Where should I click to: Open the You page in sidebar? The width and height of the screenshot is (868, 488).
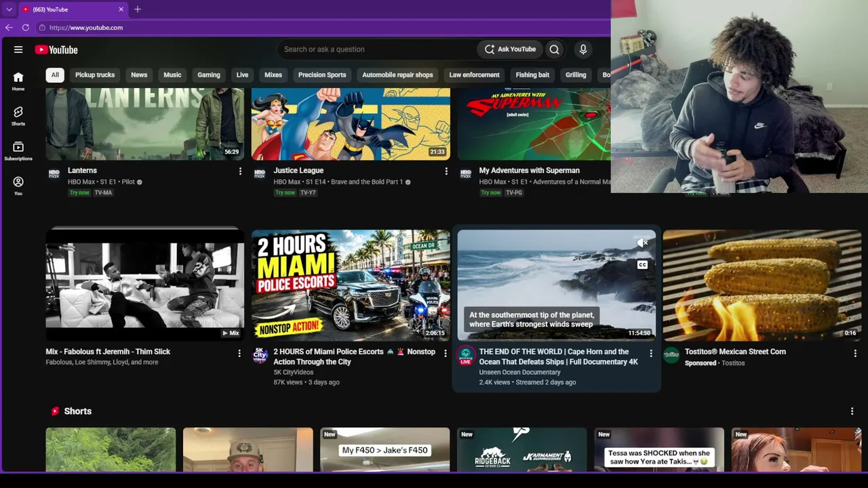coord(18,186)
